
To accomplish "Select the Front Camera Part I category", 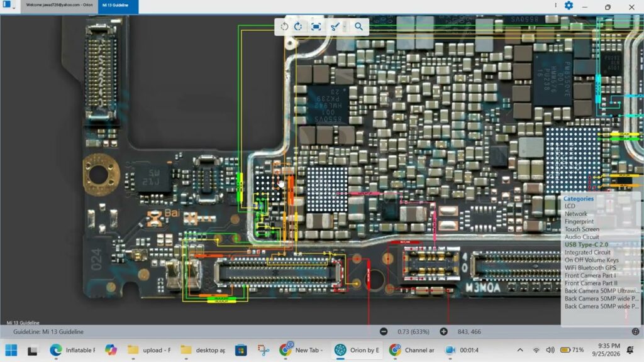I will (x=590, y=275).
